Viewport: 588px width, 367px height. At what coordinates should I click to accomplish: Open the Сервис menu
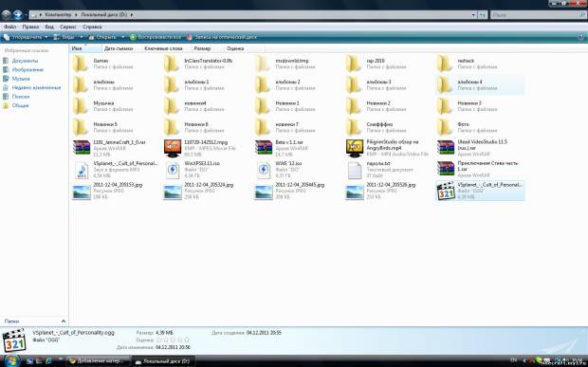pos(68,27)
